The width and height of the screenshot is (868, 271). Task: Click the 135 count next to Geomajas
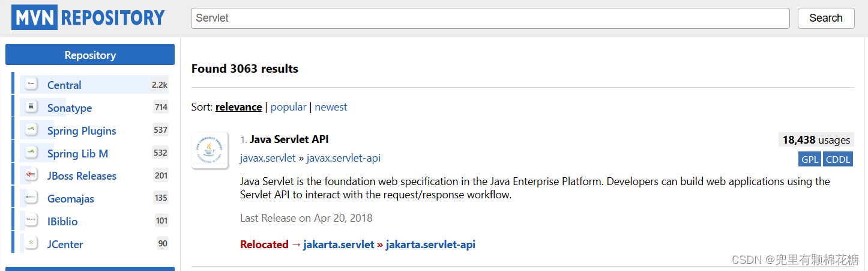[x=161, y=198]
